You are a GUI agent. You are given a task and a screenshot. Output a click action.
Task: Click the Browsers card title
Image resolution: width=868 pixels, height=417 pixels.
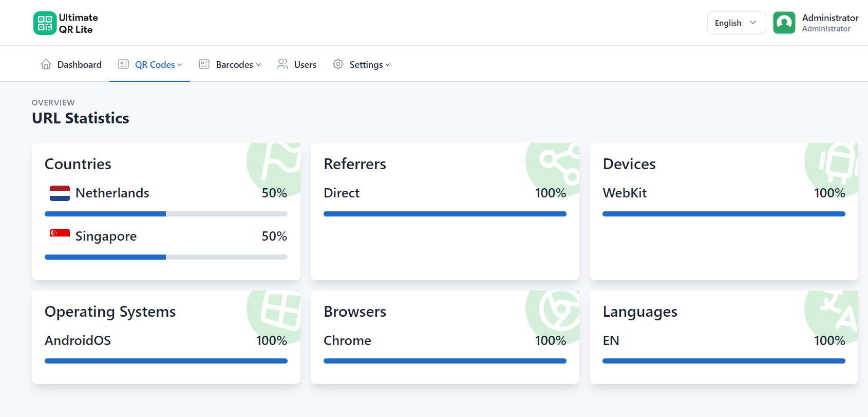click(355, 312)
